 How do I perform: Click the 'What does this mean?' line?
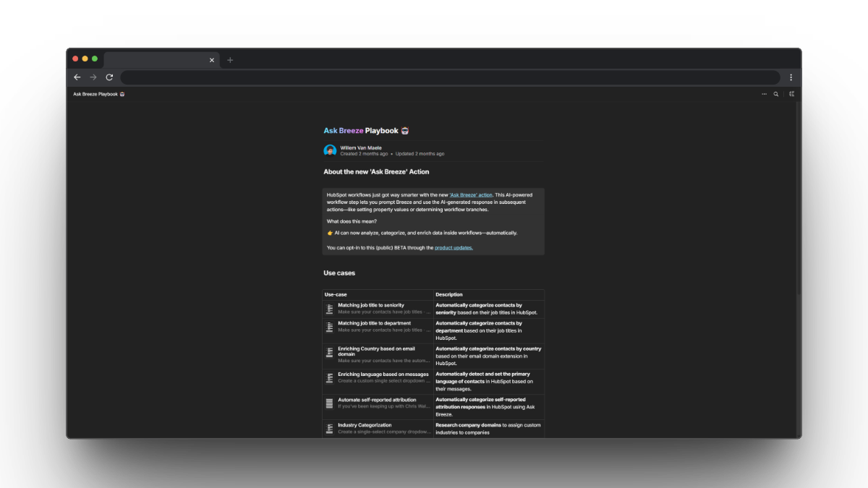(x=352, y=221)
